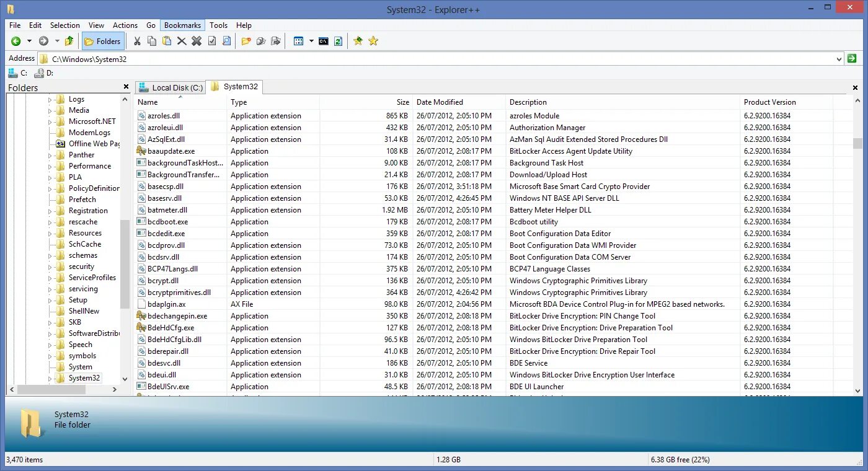Screen dimensions: 868x471
Task: Open the Bookmarks menu
Action: point(182,25)
